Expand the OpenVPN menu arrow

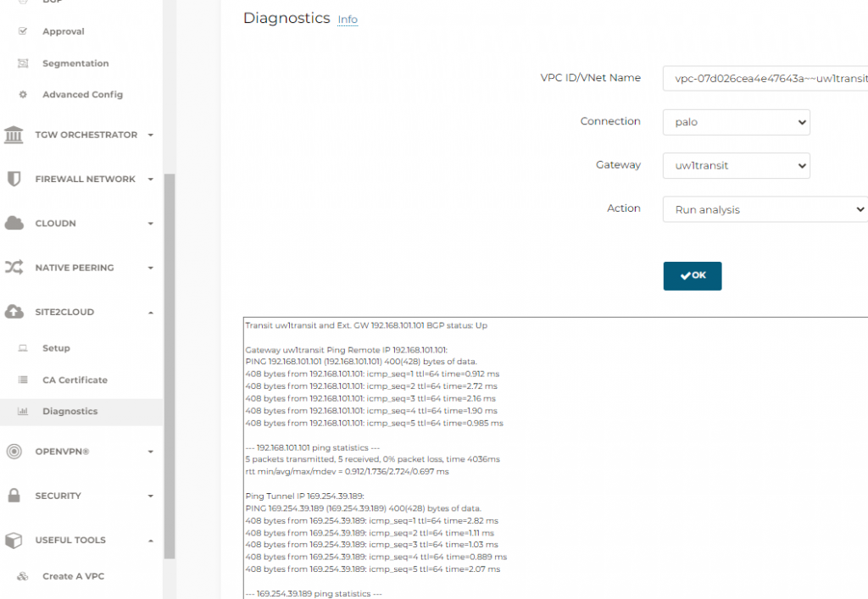coord(151,452)
